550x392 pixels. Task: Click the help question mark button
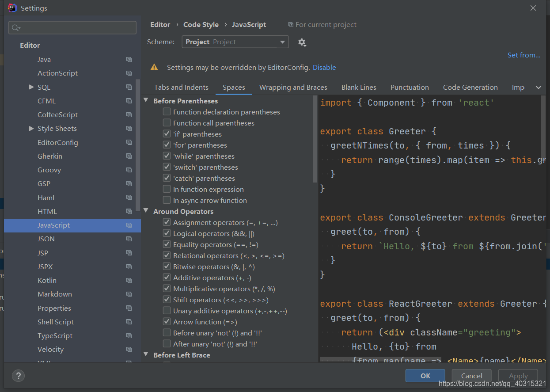[x=18, y=376]
